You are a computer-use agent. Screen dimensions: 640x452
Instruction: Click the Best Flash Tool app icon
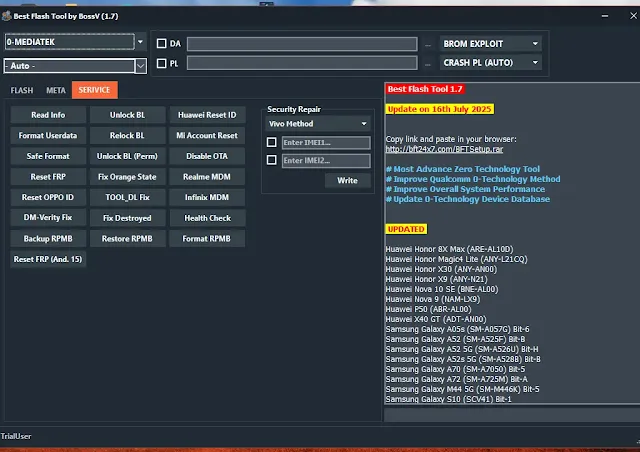[6, 16]
